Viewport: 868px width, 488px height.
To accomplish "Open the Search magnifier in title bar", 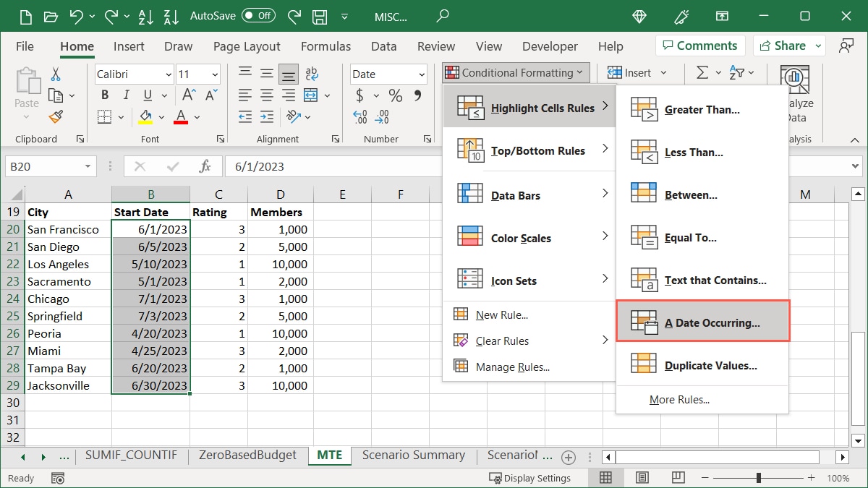I will pyautogui.click(x=443, y=15).
